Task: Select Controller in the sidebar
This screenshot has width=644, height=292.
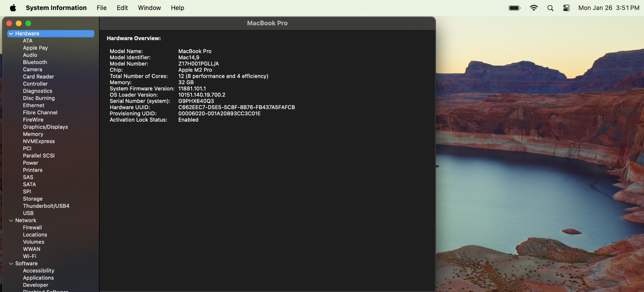Action: point(35,84)
